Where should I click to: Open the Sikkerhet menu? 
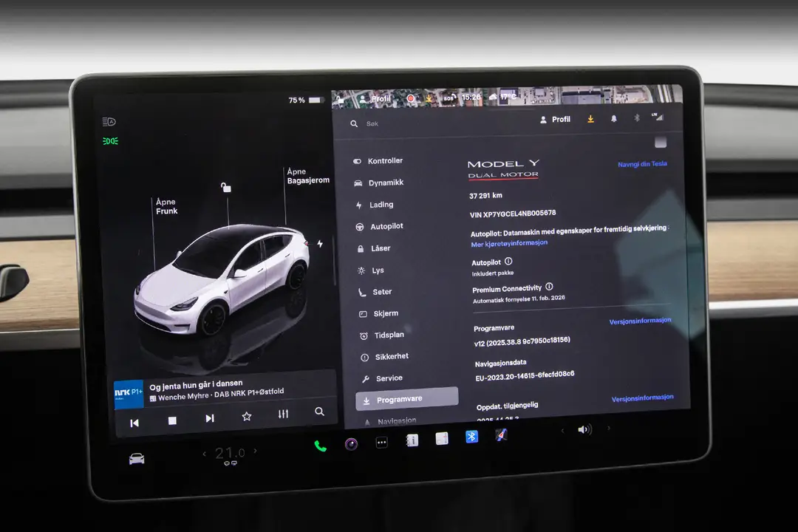click(384, 357)
